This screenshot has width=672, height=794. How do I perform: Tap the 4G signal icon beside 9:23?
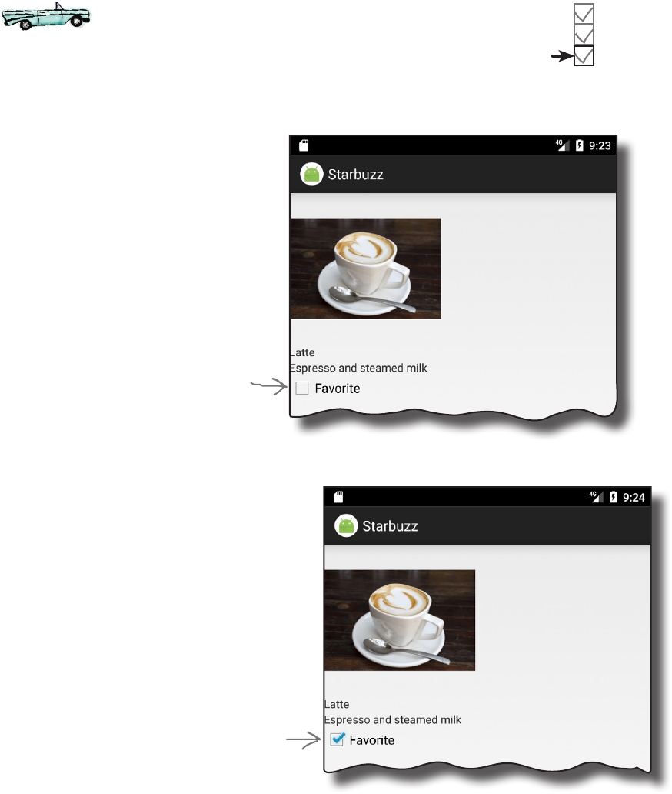point(563,145)
